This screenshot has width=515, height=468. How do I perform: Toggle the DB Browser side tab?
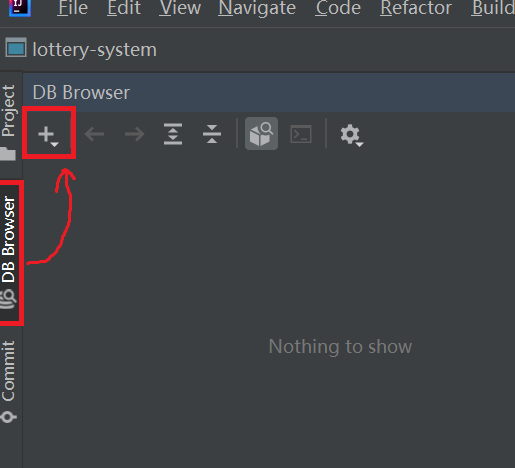pyautogui.click(x=9, y=253)
